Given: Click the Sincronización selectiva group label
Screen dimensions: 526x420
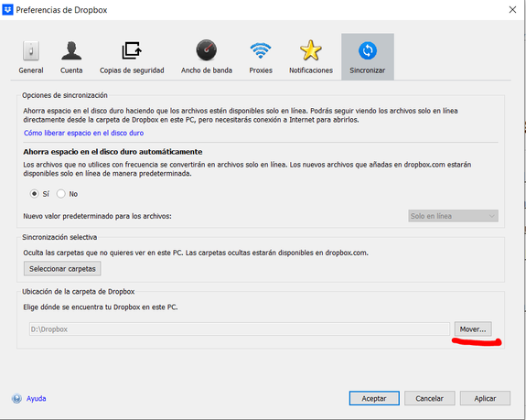Looking at the screenshot, I should pyautogui.click(x=59, y=237).
